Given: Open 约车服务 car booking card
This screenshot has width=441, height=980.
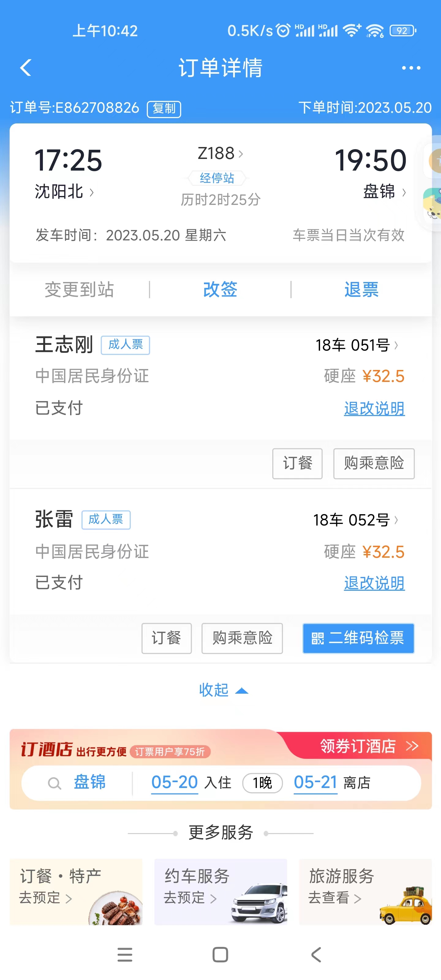Looking at the screenshot, I should [220, 891].
